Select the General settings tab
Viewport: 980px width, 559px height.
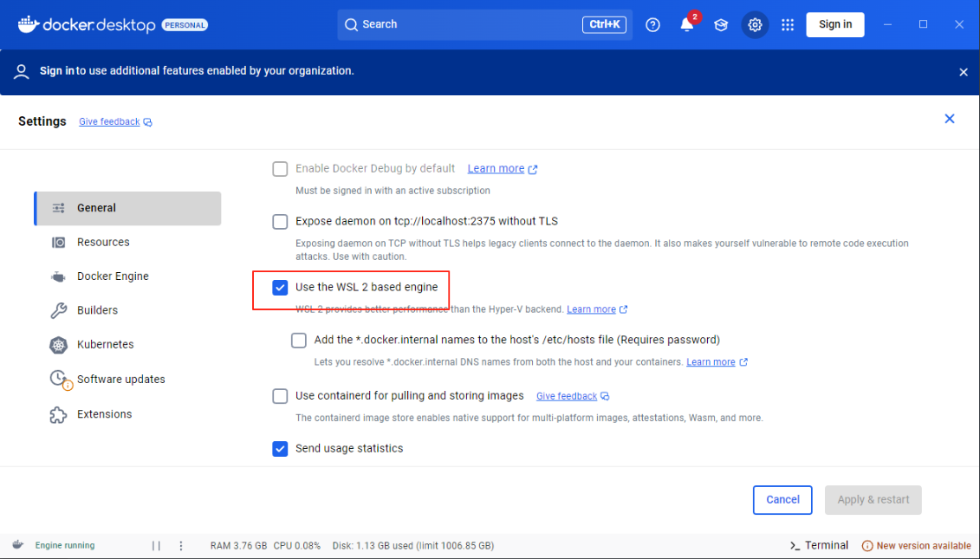tap(127, 208)
